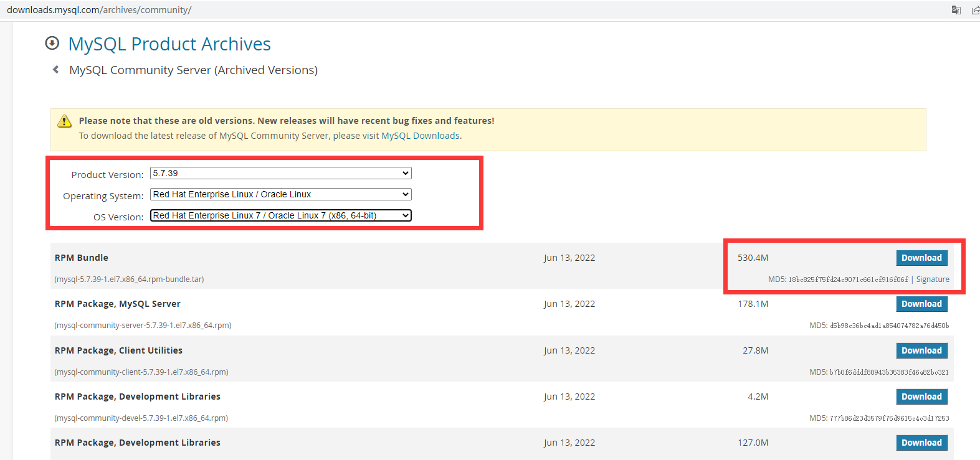Click the Jun 13, 2022 date of RPM Bundle
Screen dimensions: 980x460
tap(569, 258)
